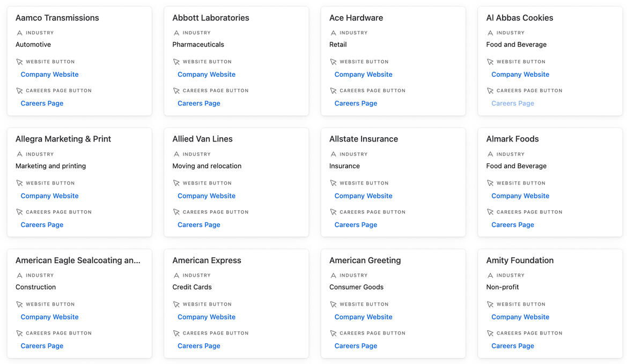Select the Amity Foundation card title
The image size is (627, 364).
tap(519, 261)
